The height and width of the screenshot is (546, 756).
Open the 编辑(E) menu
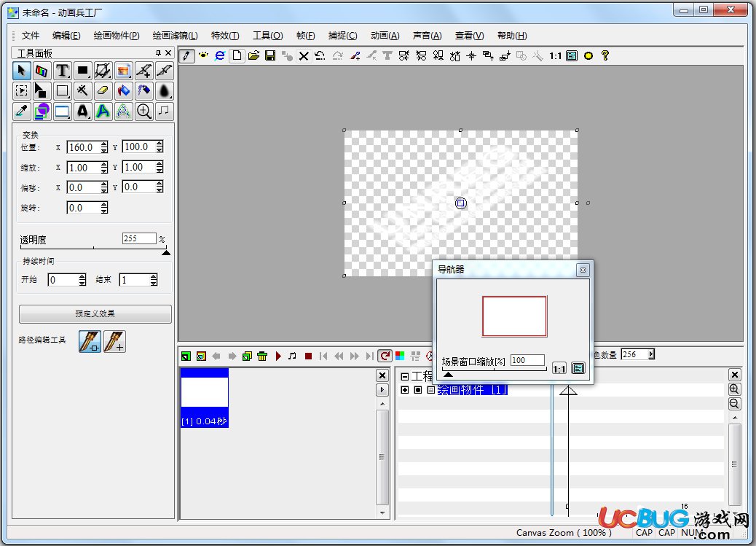[x=66, y=36]
